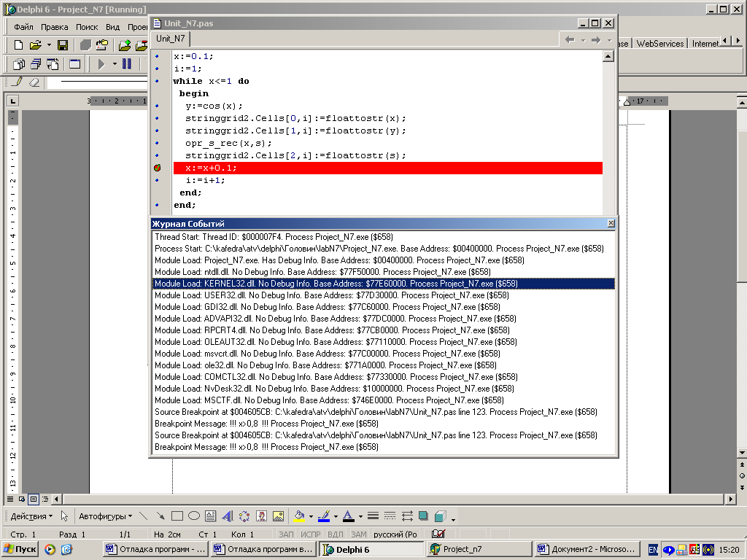This screenshot has width=747, height=560.
Task: Open the Правка menu
Action: 54,27
